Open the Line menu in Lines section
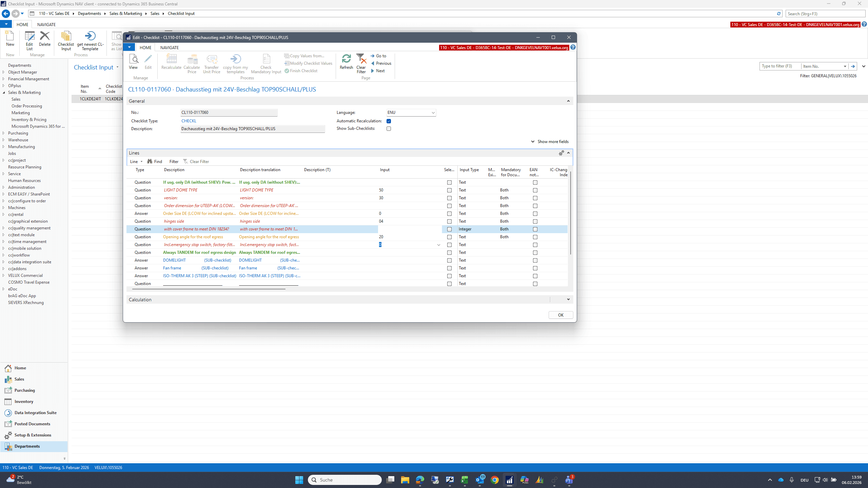This screenshot has height=488, width=868. coord(136,162)
